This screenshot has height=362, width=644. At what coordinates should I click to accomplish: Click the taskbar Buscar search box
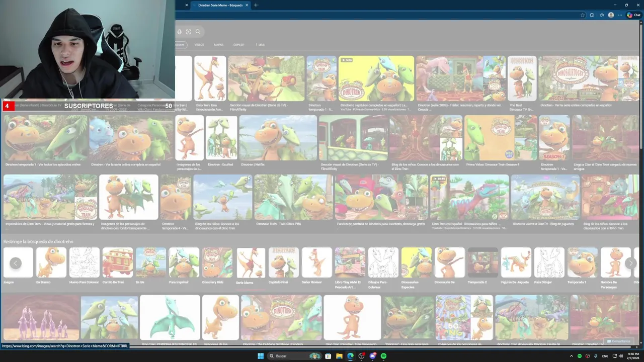pos(295,356)
